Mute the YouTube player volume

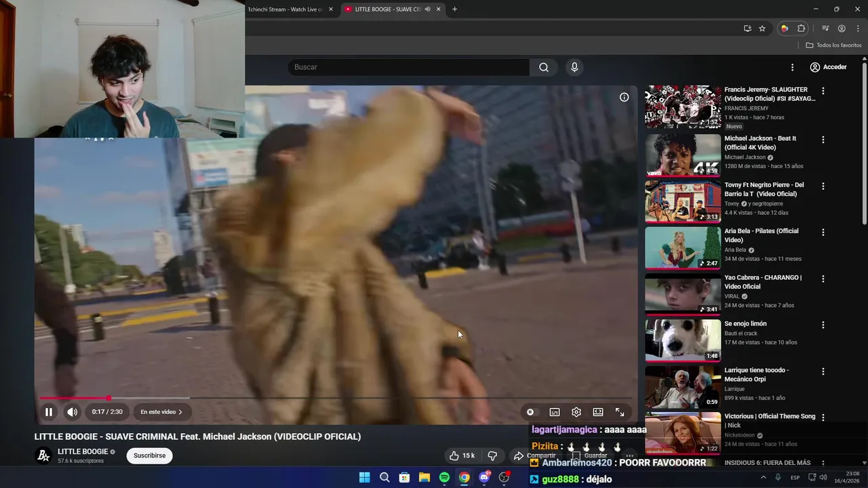point(72,412)
